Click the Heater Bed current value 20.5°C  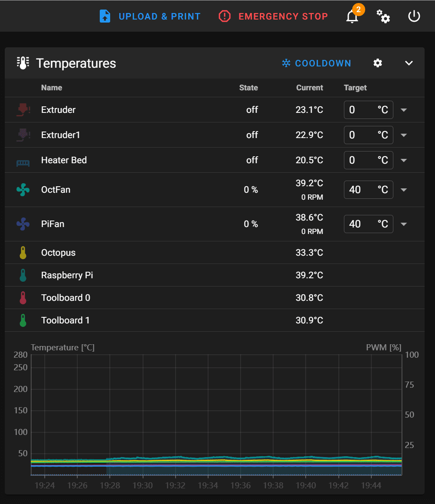pos(309,160)
